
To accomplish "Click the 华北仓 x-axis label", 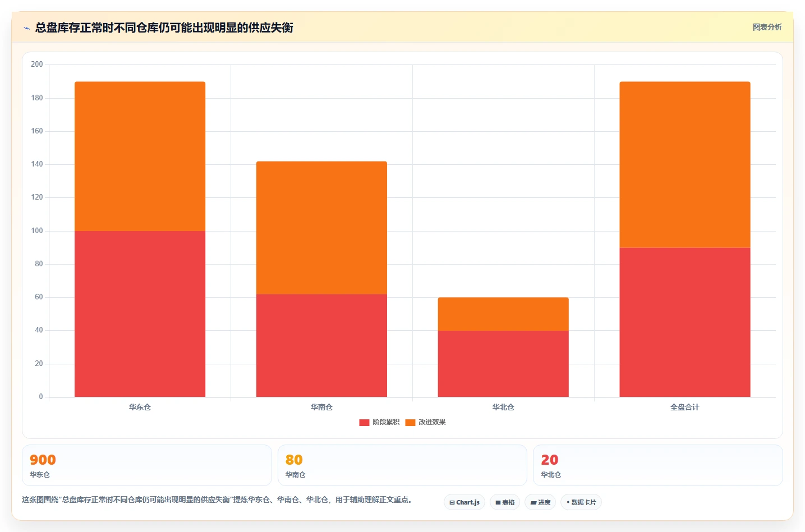I will pyautogui.click(x=503, y=407).
